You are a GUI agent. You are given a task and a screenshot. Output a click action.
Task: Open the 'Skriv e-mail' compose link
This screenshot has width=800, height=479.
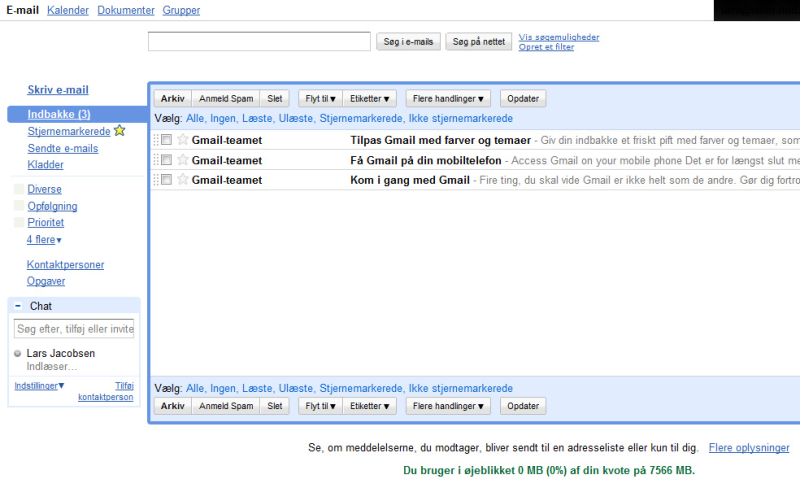[x=58, y=90]
